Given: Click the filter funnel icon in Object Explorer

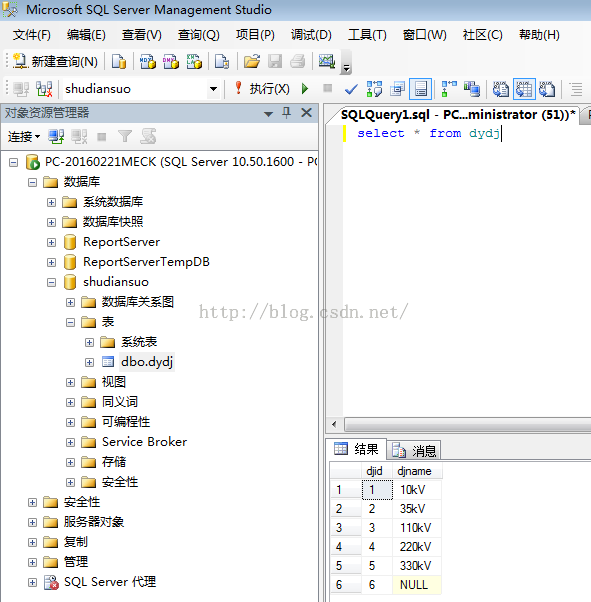Looking at the screenshot, I should click(x=125, y=136).
